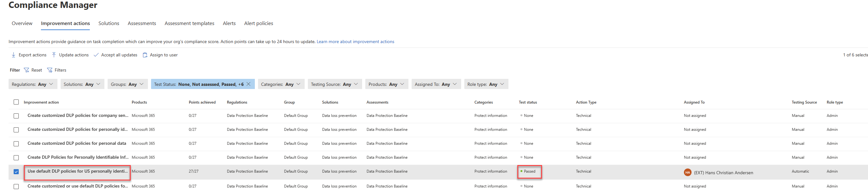This screenshot has height=191, width=868.
Task: Sort by the Improvement action column header
Action: (41, 102)
